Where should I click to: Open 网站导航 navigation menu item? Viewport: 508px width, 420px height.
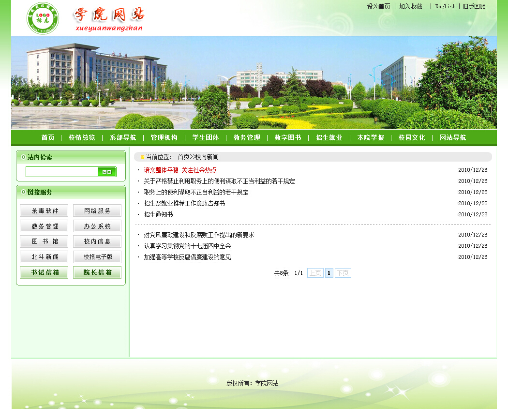click(453, 138)
